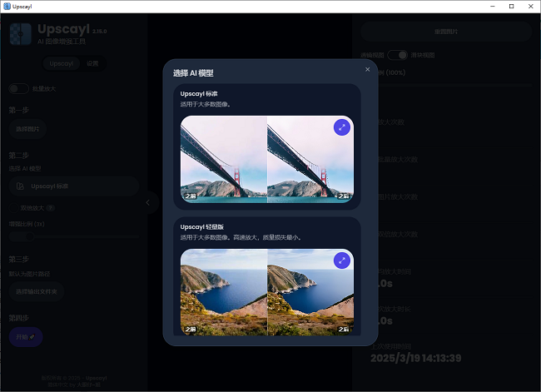Select the Upscayl 轻量版 model card title

(x=202, y=227)
